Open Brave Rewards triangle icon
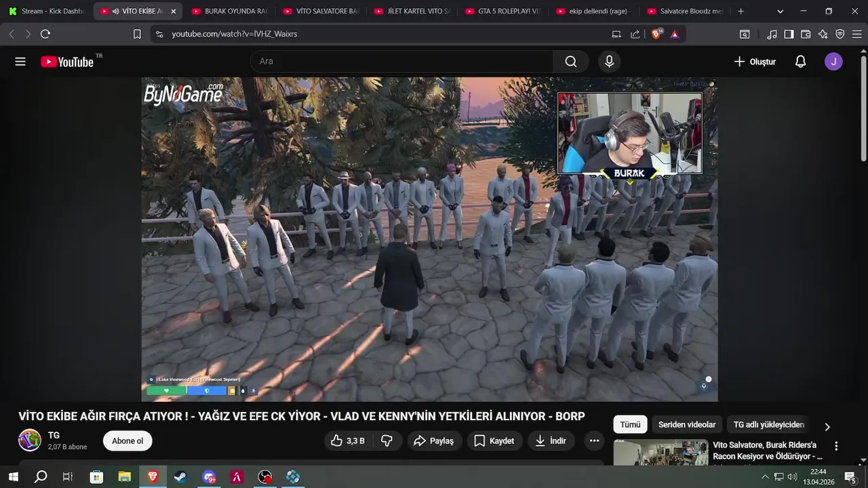Image resolution: width=868 pixels, height=488 pixels. click(x=675, y=34)
